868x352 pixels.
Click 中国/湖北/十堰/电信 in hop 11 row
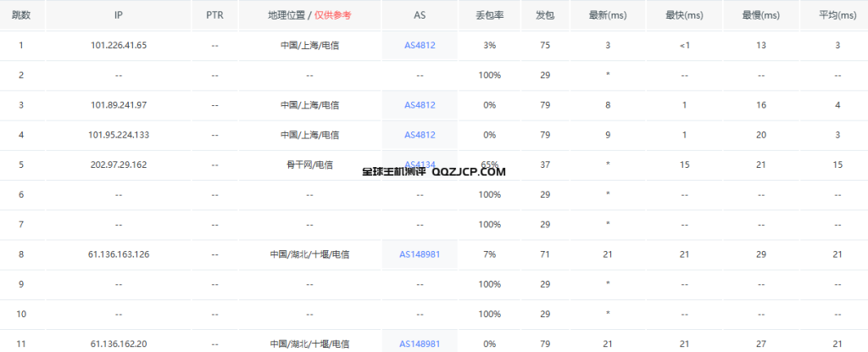tap(309, 344)
